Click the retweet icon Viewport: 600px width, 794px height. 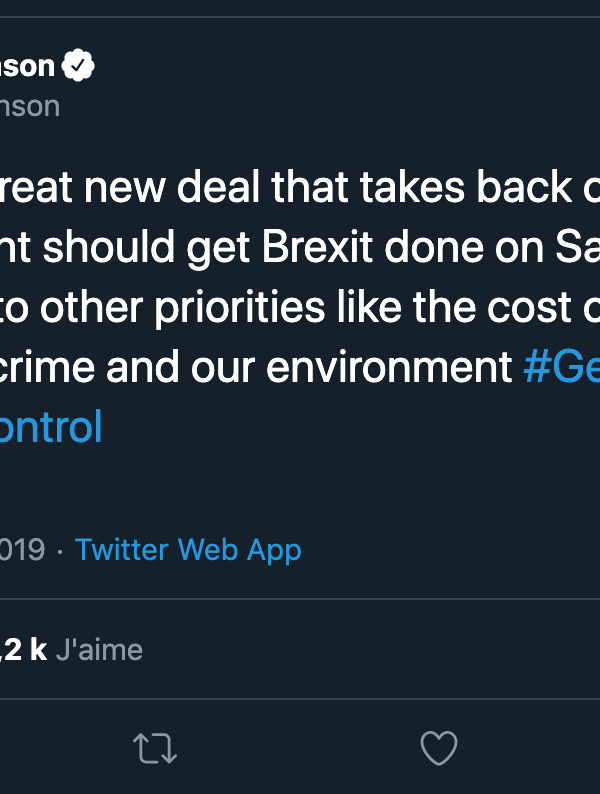pyautogui.click(x=155, y=749)
